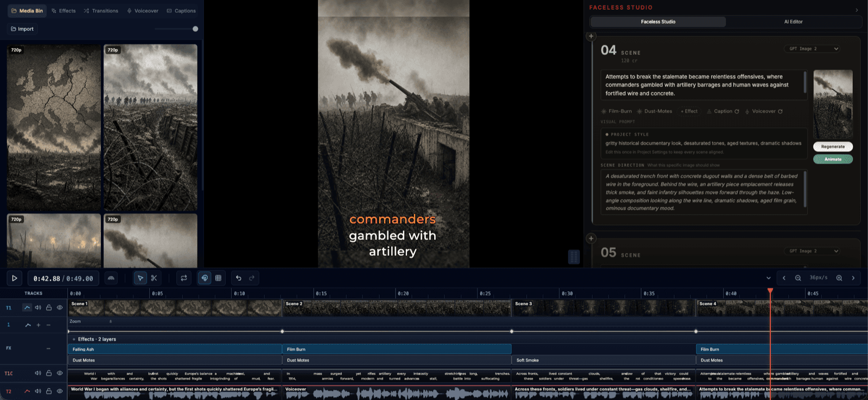Hide track T1 with eye icon
Screen dimensions: 868x400
point(60,307)
